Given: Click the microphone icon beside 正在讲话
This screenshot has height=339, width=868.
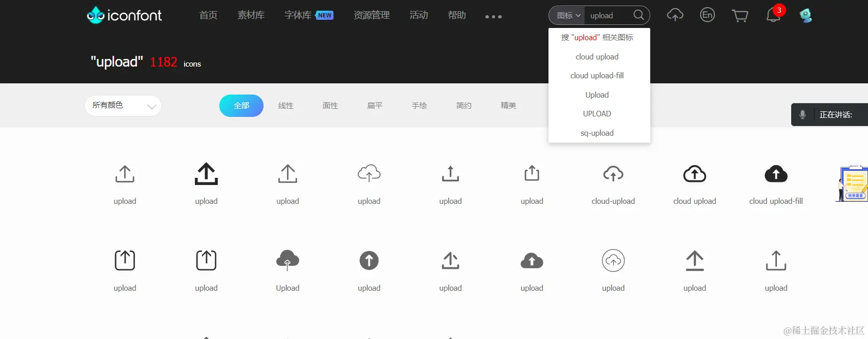Looking at the screenshot, I should click(802, 115).
